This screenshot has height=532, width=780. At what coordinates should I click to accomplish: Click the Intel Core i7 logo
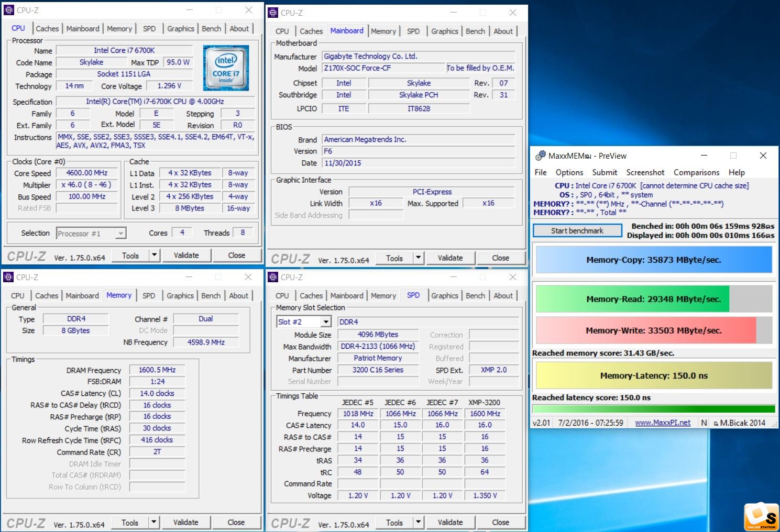pos(226,68)
